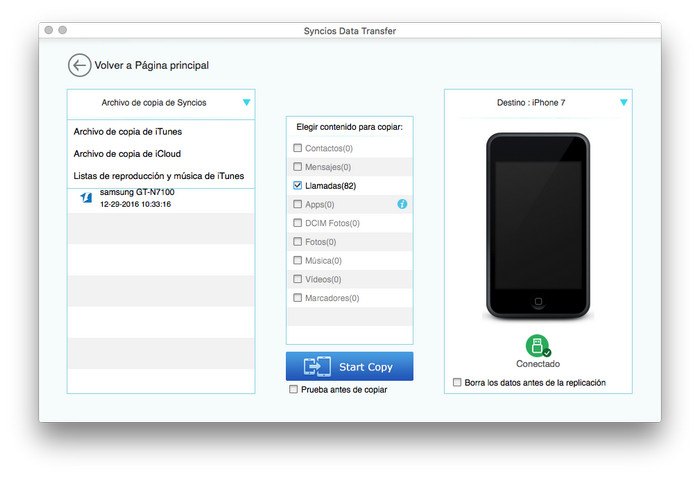This screenshot has height=478, width=700.
Task: Select the samsung GT-N7100 backup entry
Action: [161, 198]
